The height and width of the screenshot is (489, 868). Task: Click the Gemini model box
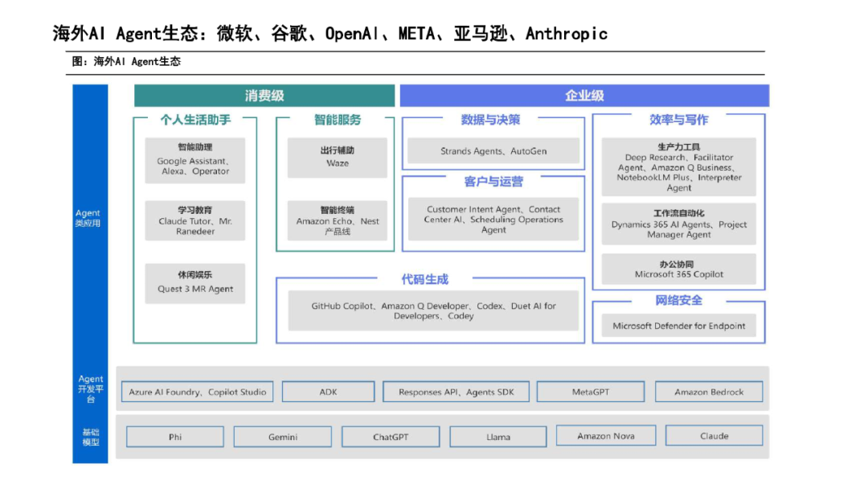coord(283,437)
